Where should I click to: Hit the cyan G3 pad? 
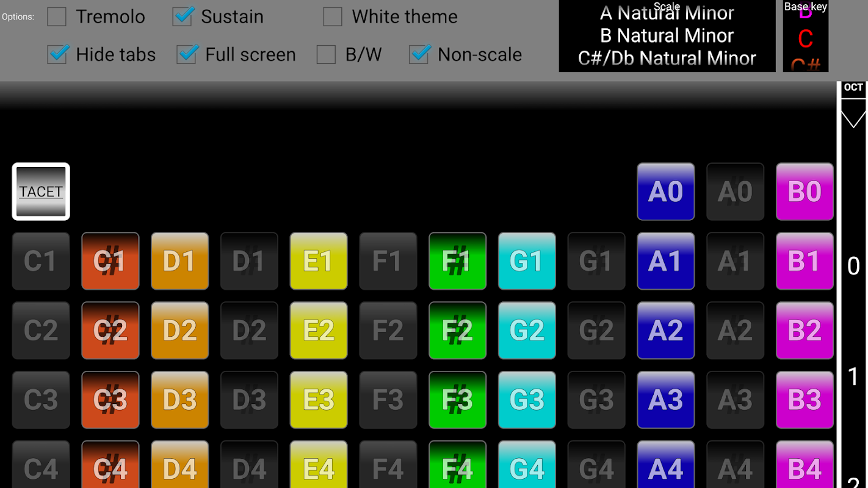coord(527,400)
